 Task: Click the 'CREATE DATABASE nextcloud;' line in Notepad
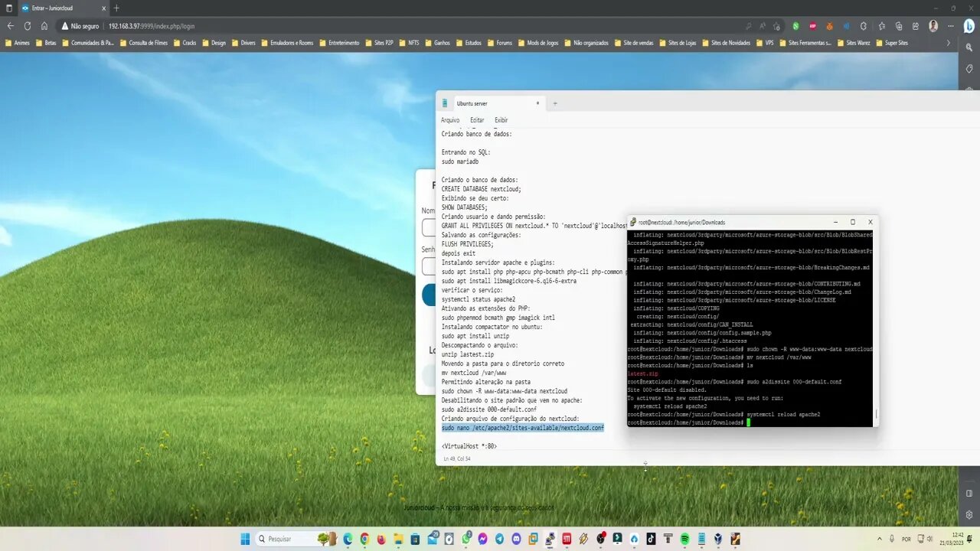482,189
